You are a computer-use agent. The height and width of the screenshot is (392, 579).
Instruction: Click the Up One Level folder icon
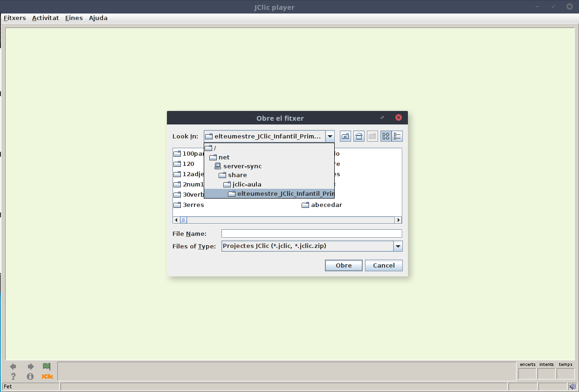coord(345,136)
